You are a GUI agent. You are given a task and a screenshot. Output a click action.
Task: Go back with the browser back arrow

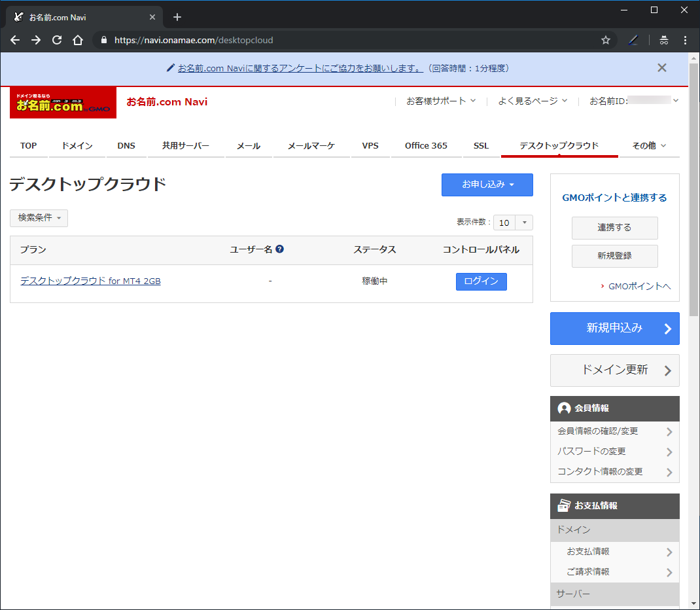15,40
